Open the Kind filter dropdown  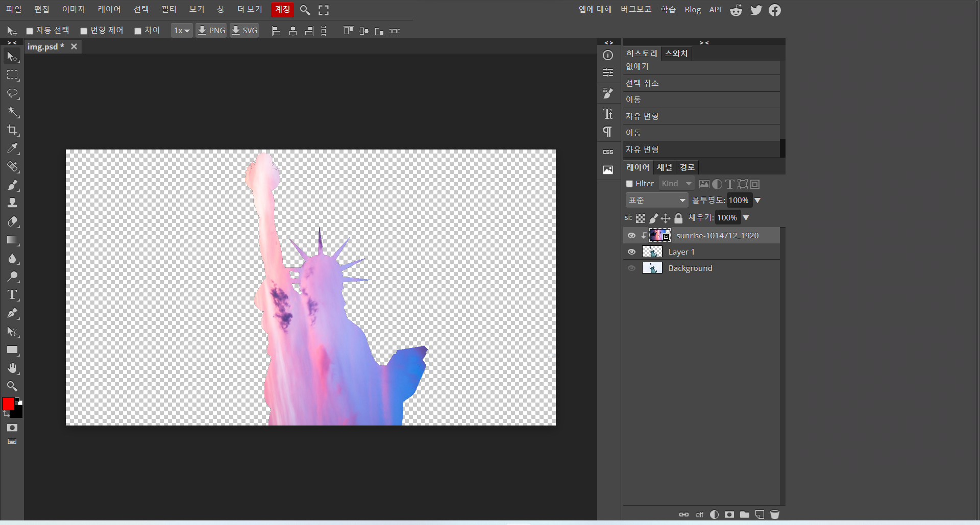(x=676, y=184)
